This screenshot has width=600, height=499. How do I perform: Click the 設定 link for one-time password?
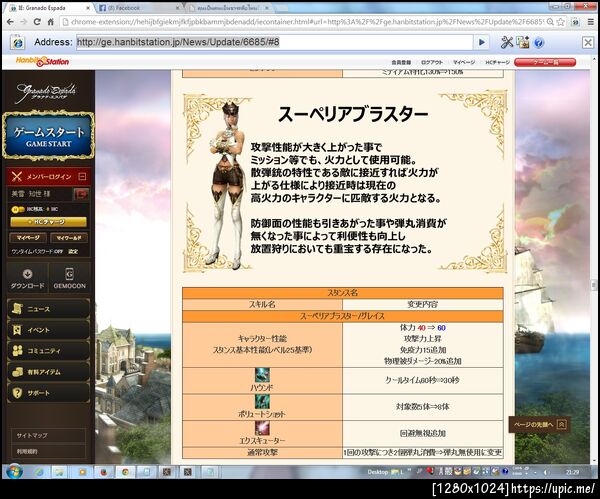click(x=73, y=251)
